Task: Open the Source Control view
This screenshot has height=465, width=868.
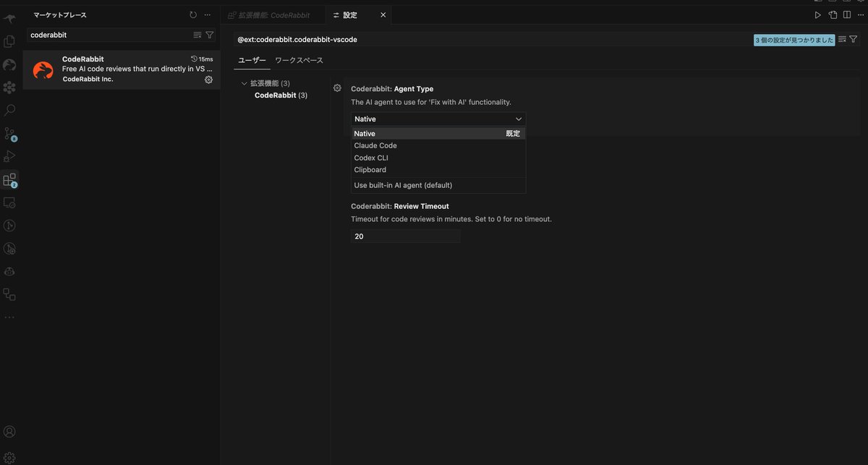Action: click(x=9, y=133)
